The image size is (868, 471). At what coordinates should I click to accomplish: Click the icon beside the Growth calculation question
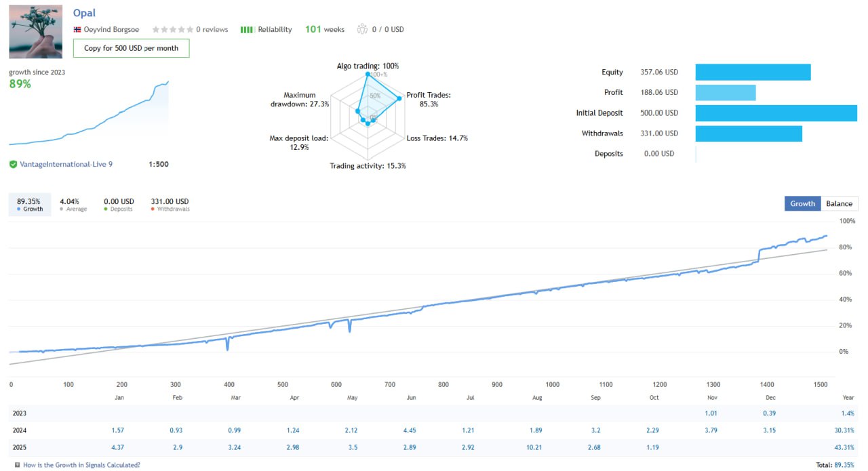click(17, 465)
